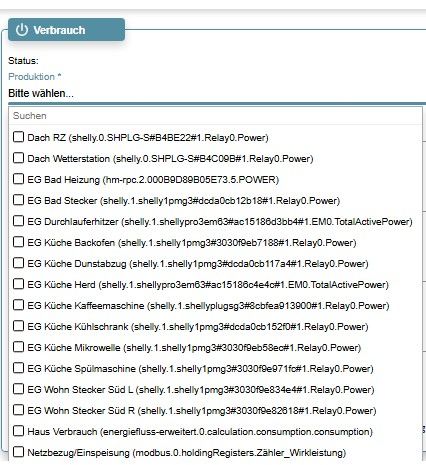
Task: Check the Haus Verbrauch checkbox
Action: click(18, 431)
